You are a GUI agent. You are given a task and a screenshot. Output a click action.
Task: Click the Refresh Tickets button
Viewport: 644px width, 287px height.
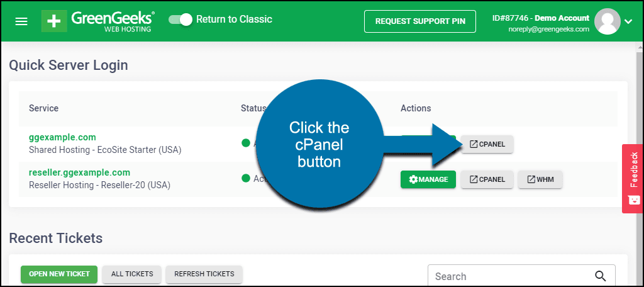coord(204,274)
